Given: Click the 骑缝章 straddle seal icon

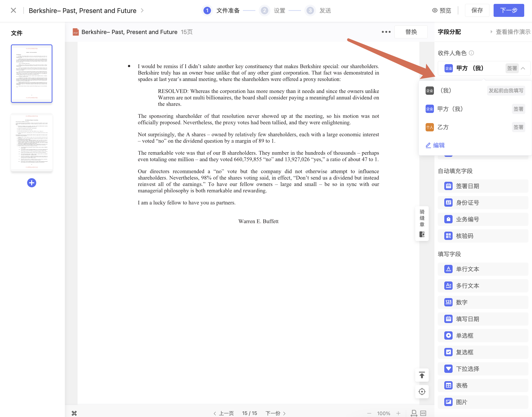Looking at the screenshot, I should (422, 234).
